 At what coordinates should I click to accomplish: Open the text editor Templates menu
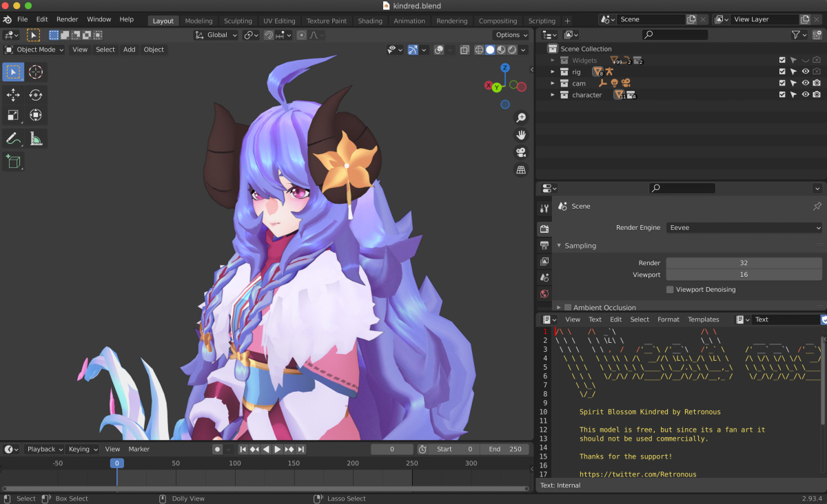pos(704,319)
